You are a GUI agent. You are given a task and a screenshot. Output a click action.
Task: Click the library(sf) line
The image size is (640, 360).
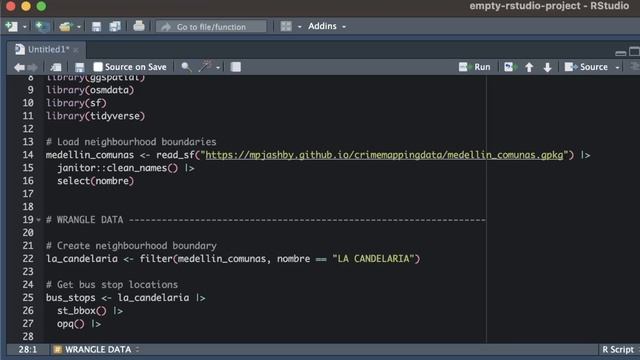pos(76,103)
